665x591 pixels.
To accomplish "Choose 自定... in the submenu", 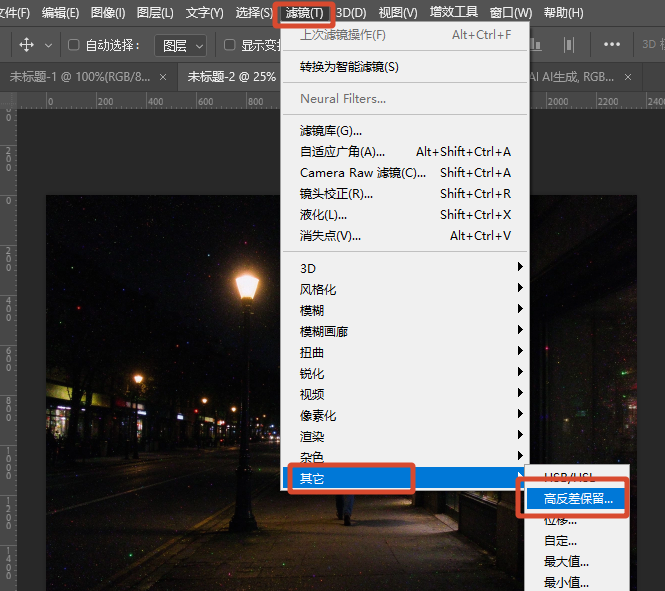I will 577,541.
